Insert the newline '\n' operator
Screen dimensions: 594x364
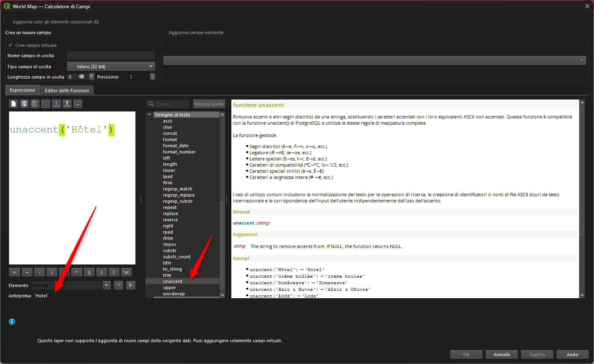(x=126, y=272)
